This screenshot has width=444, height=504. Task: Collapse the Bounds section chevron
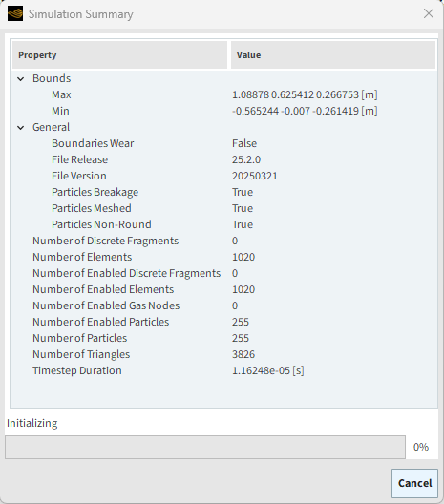21,78
